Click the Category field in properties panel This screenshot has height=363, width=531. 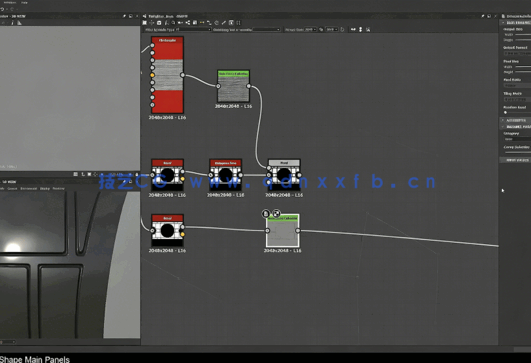pos(517,139)
